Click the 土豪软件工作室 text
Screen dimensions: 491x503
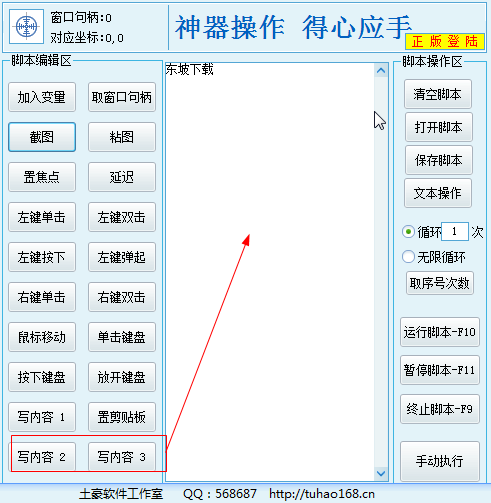click(121, 494)
